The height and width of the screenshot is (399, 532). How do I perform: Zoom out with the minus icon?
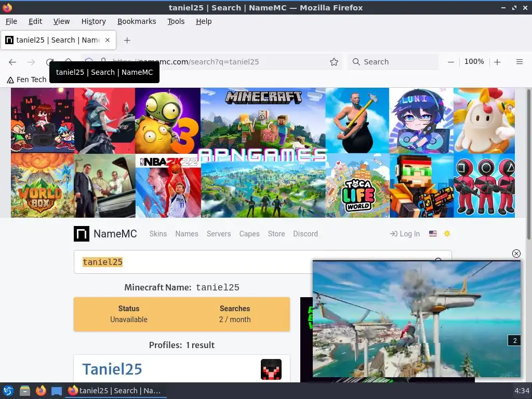coord(450,62)
